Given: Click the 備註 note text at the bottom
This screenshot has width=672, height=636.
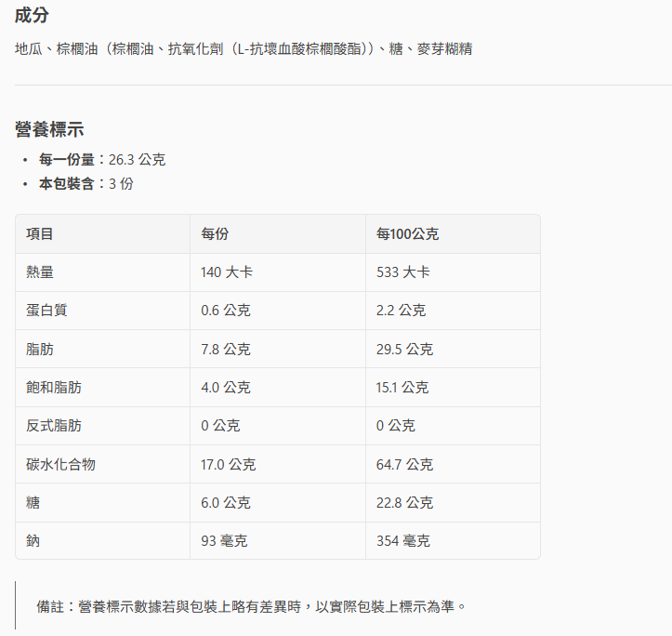Looking at the screenshot, I should (x=251, y=606).
